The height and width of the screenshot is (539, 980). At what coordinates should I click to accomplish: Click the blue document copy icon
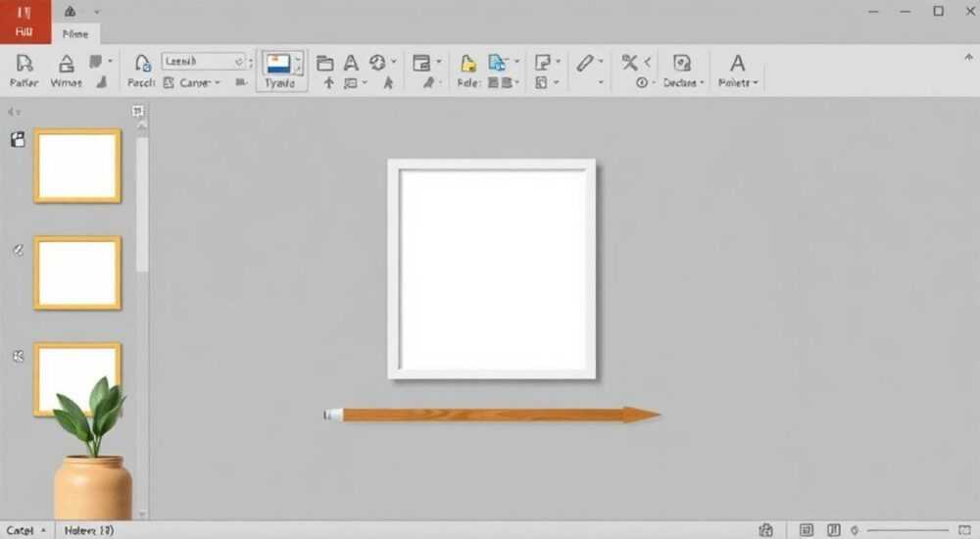click(x=497, y=63)
